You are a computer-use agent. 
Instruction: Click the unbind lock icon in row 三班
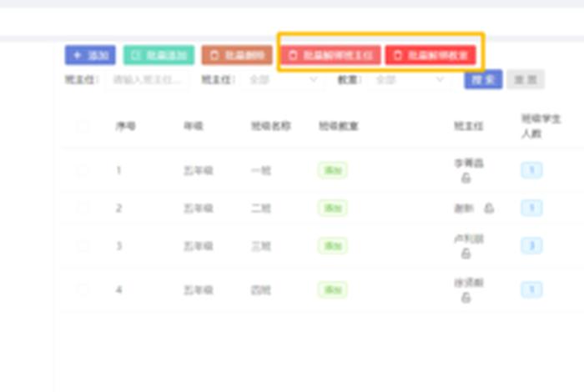pyautogui.click(x=466, y=254)
